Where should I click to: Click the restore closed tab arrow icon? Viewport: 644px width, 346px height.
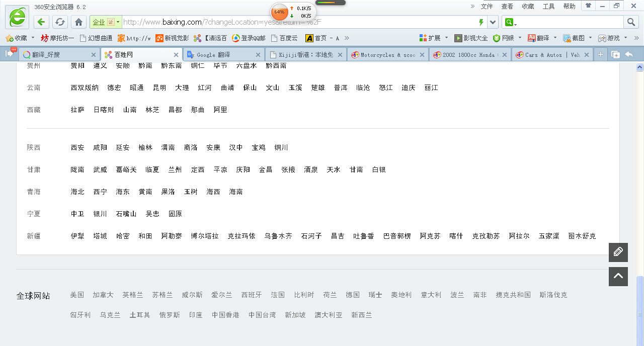pos(629,54)
